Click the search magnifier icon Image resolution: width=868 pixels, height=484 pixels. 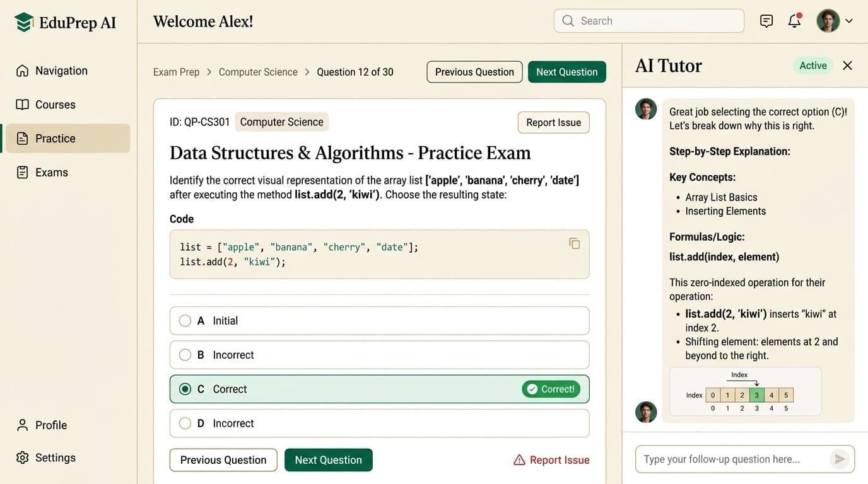pos(568,21)
